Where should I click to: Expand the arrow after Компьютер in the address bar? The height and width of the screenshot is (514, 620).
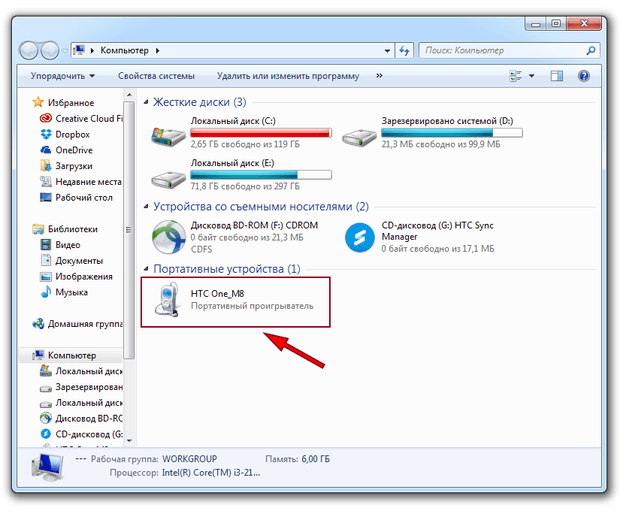tap(157, 51)
